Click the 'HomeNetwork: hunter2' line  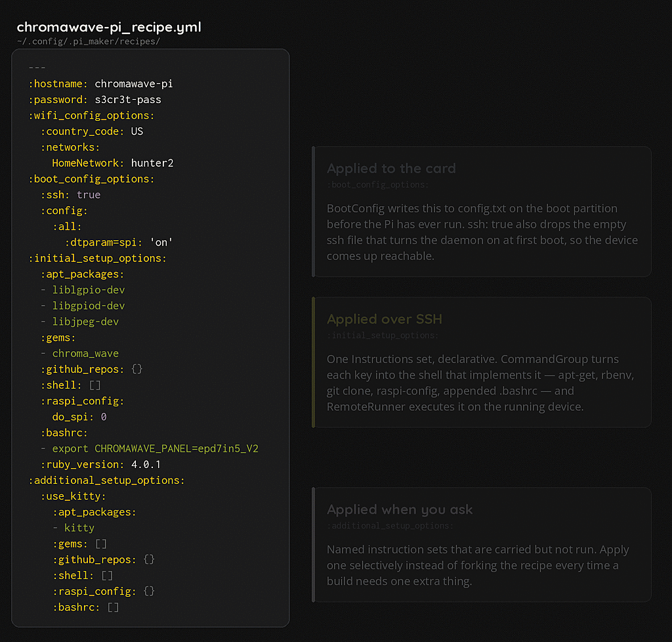tap(113, 163)
